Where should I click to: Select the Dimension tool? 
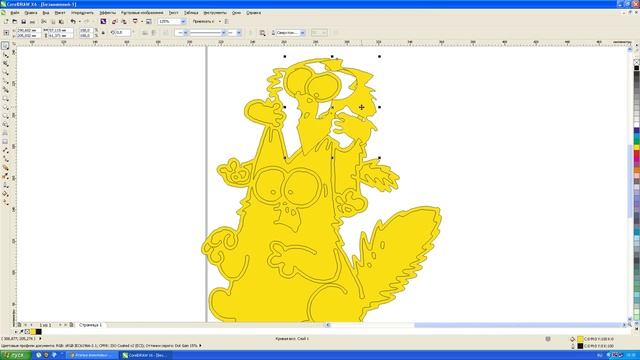click(5, 151)
